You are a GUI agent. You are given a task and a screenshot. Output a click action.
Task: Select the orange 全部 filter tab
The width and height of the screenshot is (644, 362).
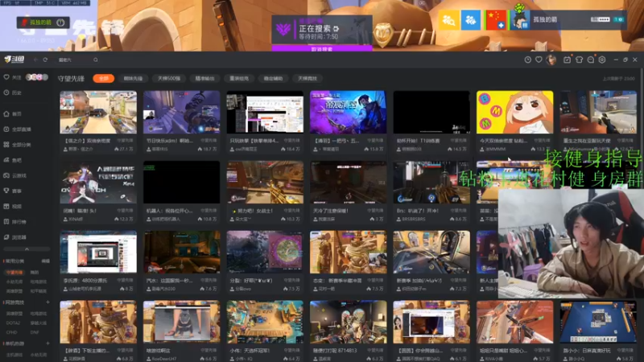pyautogui.click(x=104, y=78)
